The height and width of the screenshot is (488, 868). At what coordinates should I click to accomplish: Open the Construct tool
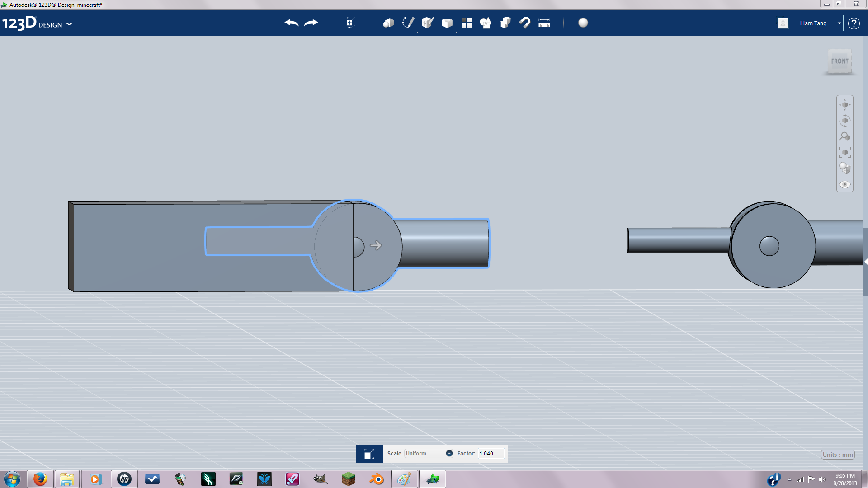427,23
